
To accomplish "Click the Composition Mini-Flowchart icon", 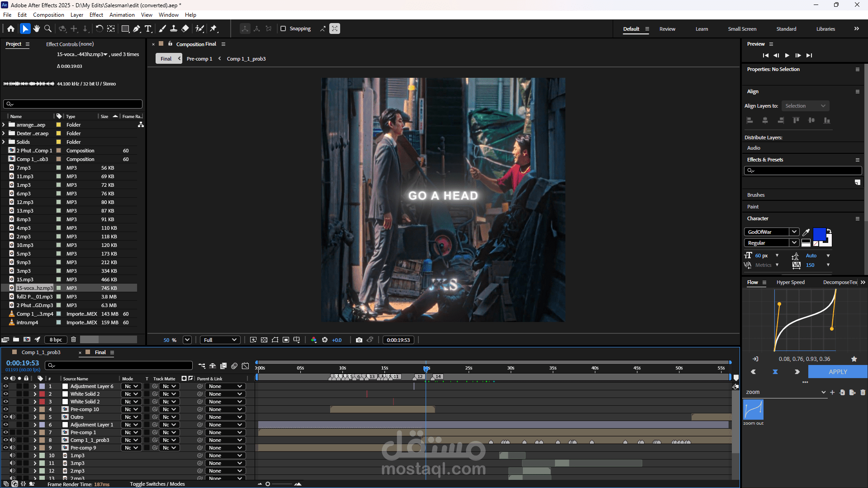I will pos(202,366).
